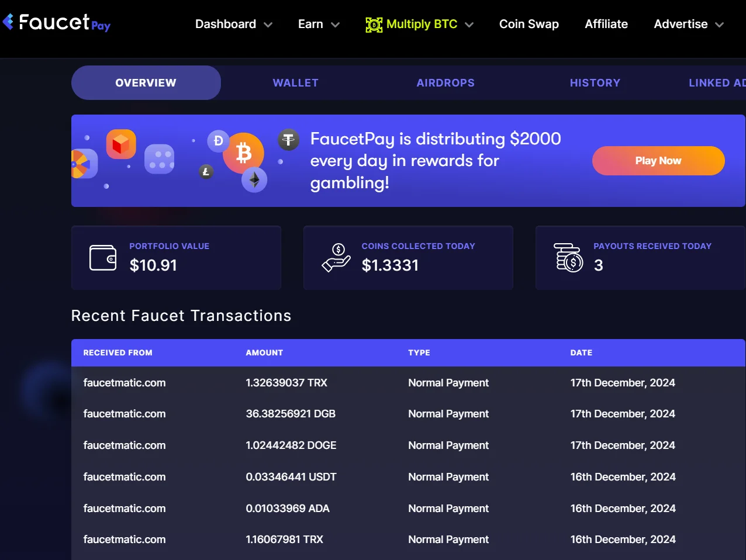Screen dimensions: 746x560
Task: Click the 36.38256921 DGB amount
Action: click(x=291, y=414)
